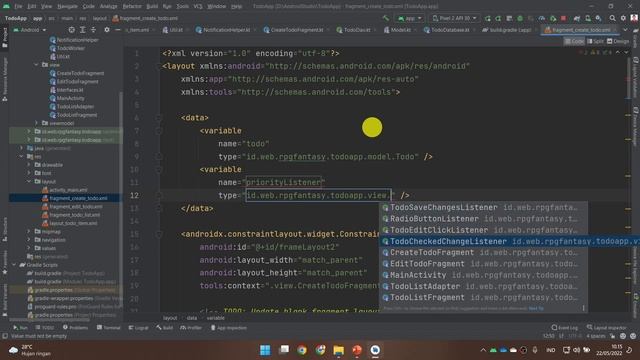
Task: Select TodoListAdapter from autocomplete list
Action: click(483, 287)
